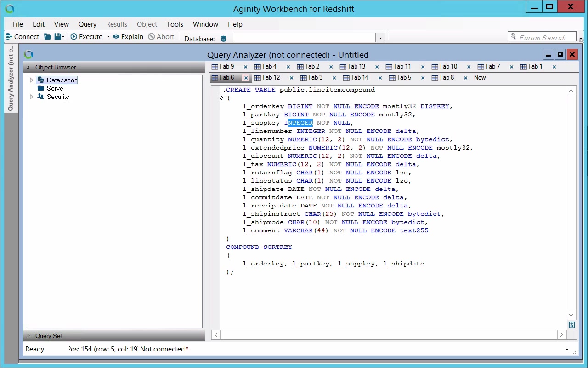
Task: Select the Security node in Object Browser
Action: tap(57, 97)
